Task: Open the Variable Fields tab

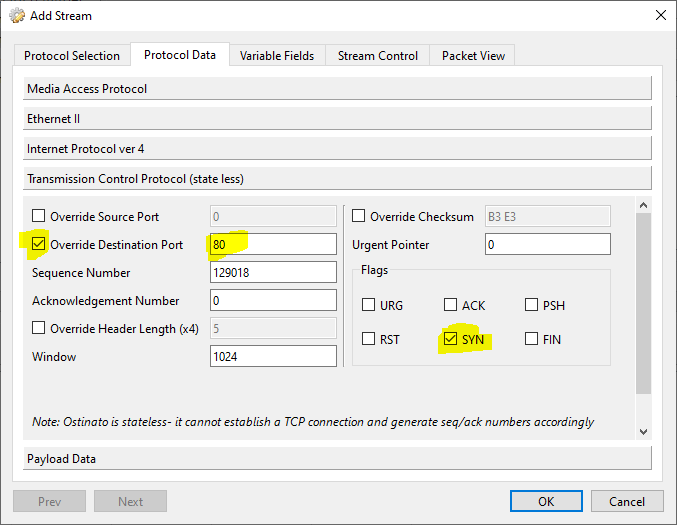Action: (x=277, y=56)
